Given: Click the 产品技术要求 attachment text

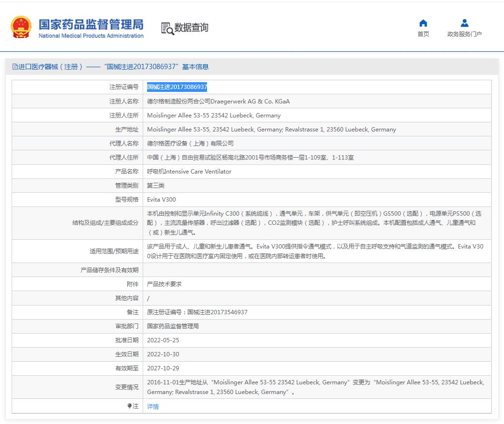Looking at the screenshot, I should 165,284.
